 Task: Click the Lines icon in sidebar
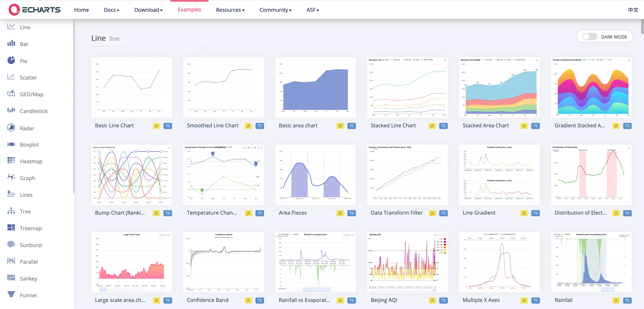click(11, 194)
